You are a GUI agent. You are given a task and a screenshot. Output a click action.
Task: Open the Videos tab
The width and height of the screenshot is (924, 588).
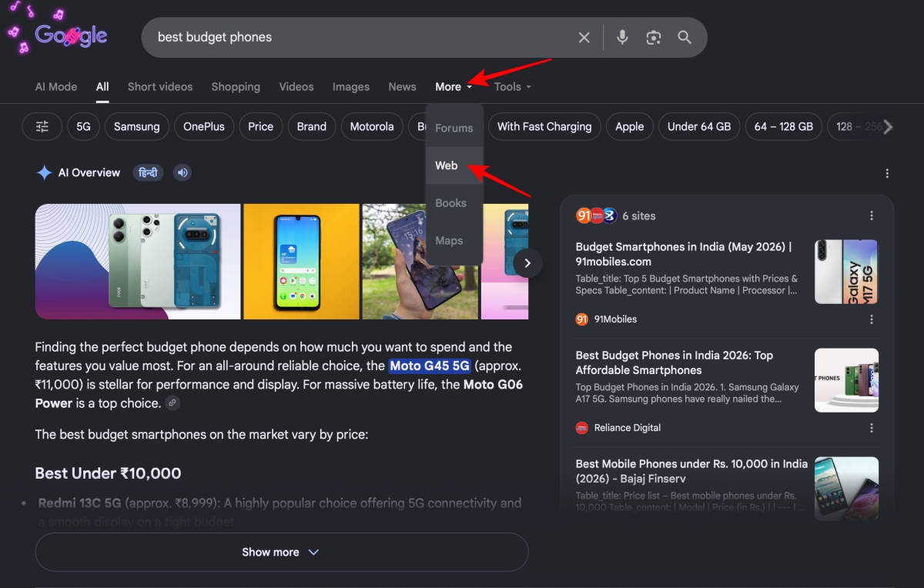[296, 87]
